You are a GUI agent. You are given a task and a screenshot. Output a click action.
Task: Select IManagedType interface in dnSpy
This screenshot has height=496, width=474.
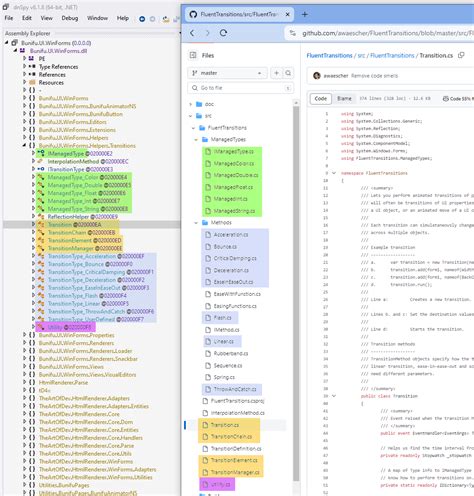coord(80,153)
